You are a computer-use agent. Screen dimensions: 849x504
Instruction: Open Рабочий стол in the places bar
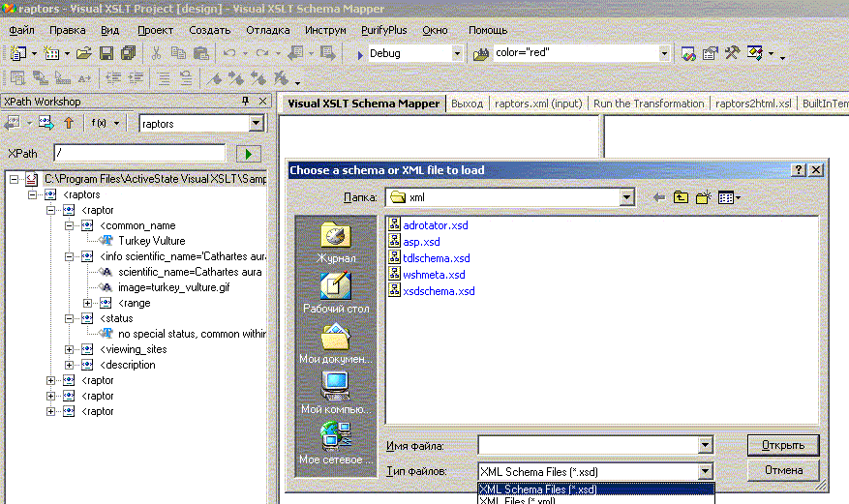(x=336, y=292)
